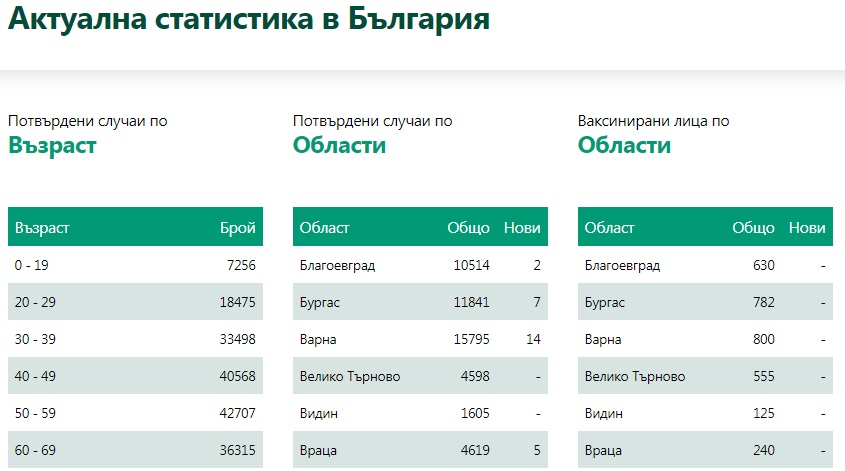Screen dimensions: 845x471
Task: Click the page title Актуална статистика в България
Action: (249, 19)
